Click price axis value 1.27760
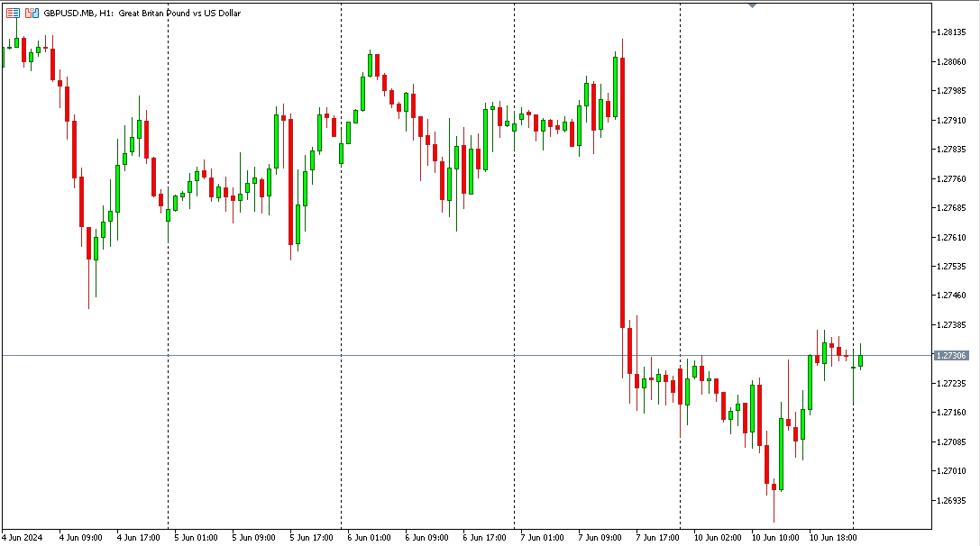Screen dimensions: 980x546 (950, 178)
